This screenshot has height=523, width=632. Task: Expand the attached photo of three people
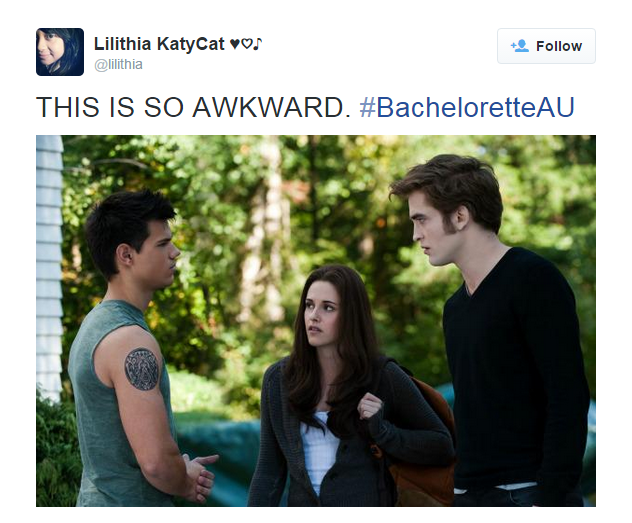coord(316,321)
